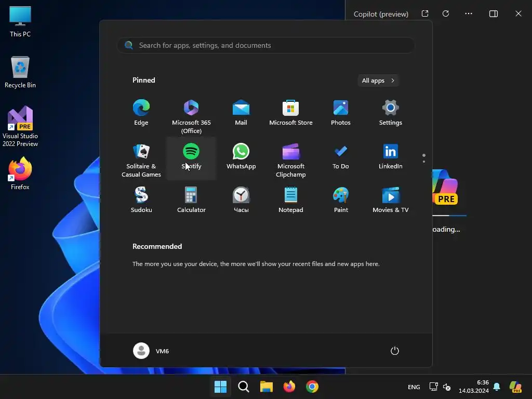
Task: Select Recycle Bin on desktop
Action: click(20, 73)
